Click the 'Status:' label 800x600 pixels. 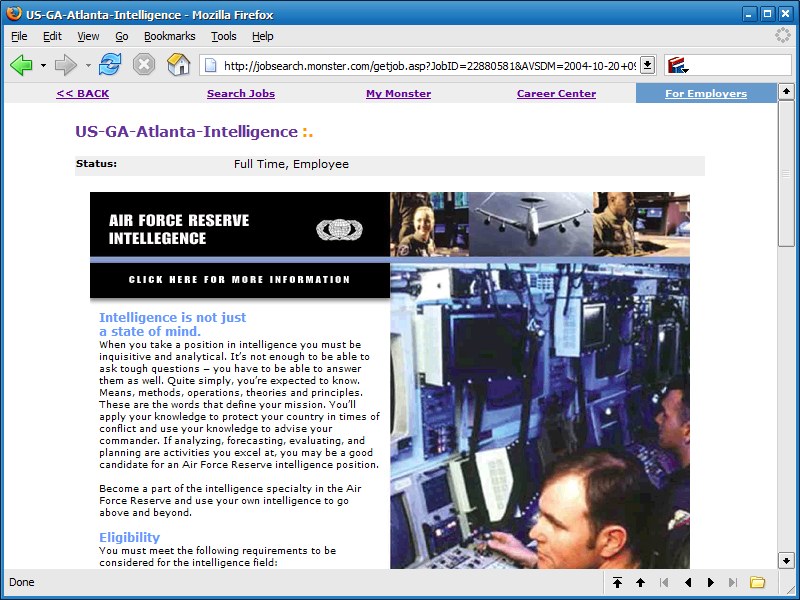pos(96,164)
